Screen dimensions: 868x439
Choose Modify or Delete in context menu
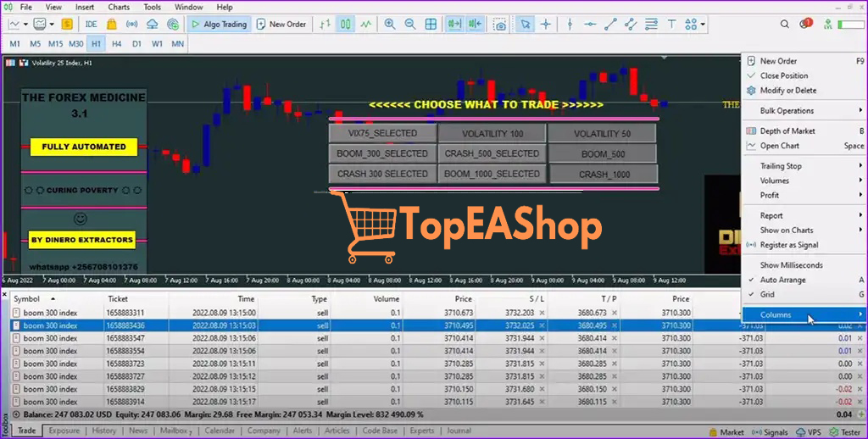coord(804,90)
